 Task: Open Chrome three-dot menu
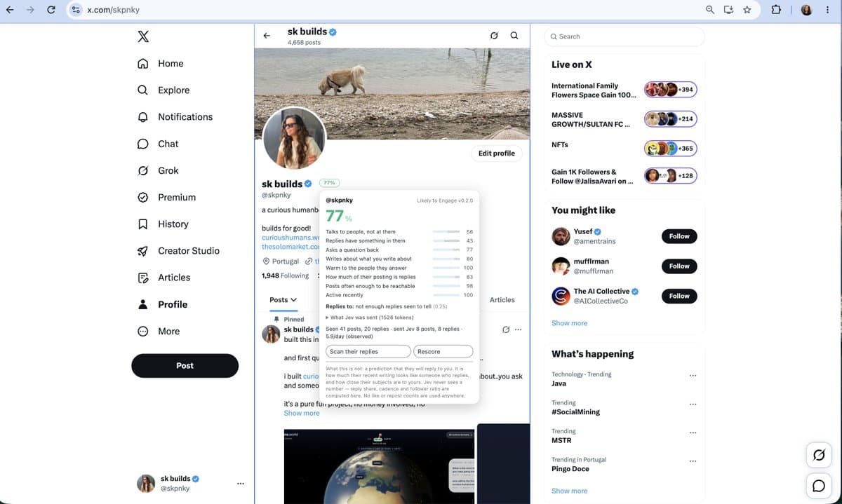828,10
